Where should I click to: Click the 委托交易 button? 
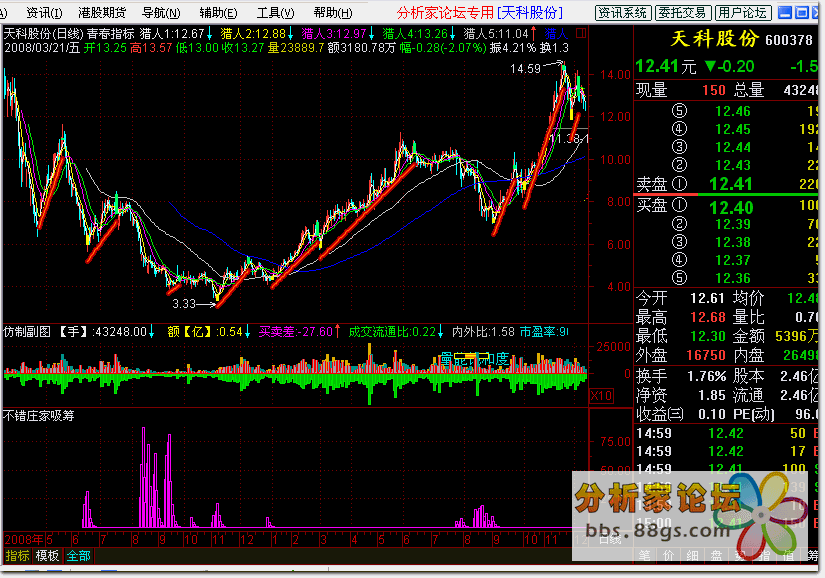683,13
